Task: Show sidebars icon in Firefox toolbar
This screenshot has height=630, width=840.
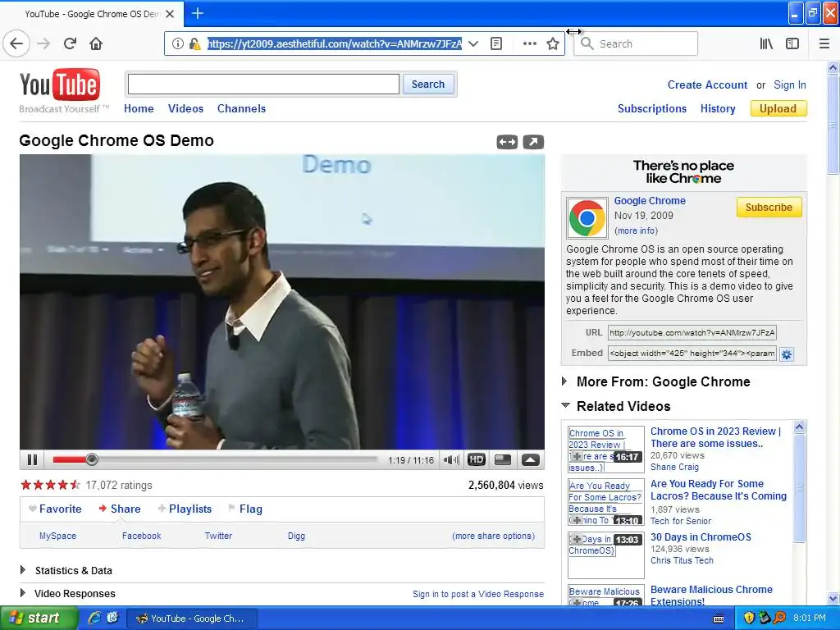Action: tap(792, 44)
